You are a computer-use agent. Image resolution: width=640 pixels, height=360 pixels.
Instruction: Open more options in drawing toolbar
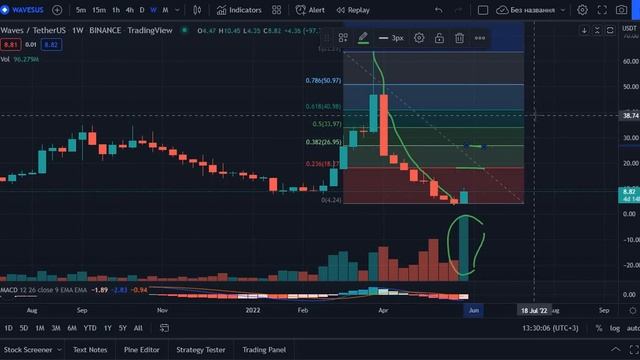click(x=480, y=38)
